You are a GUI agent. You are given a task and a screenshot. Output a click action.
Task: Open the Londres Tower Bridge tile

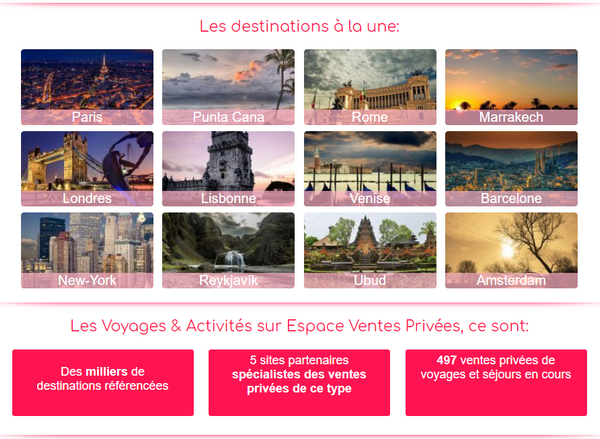click(x=87, y=168)
